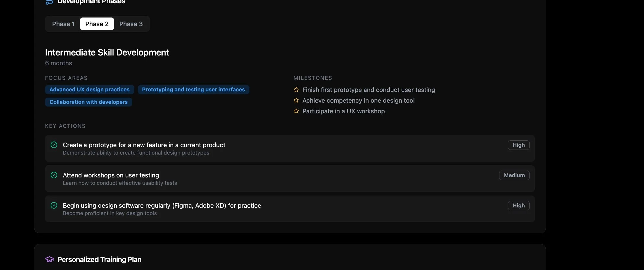Click High badge on design software action
This screenshot has width=644, height=270.
tap(518, 206)
